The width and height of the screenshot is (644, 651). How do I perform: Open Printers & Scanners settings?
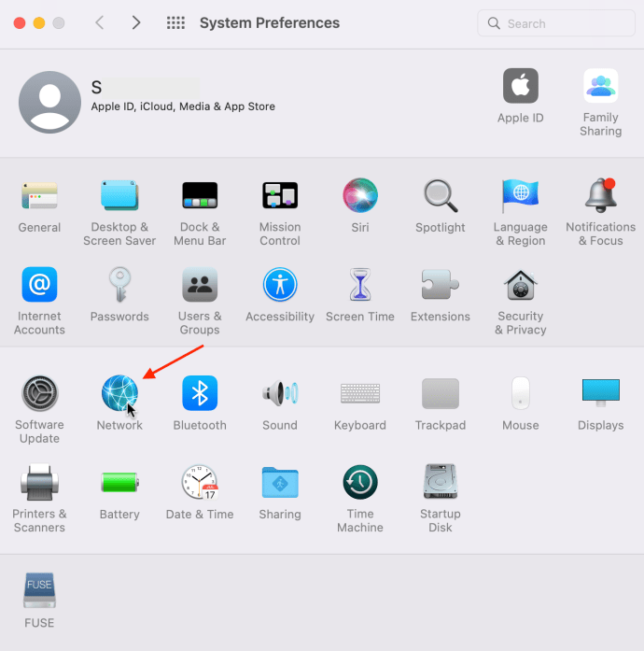(39, 482)
